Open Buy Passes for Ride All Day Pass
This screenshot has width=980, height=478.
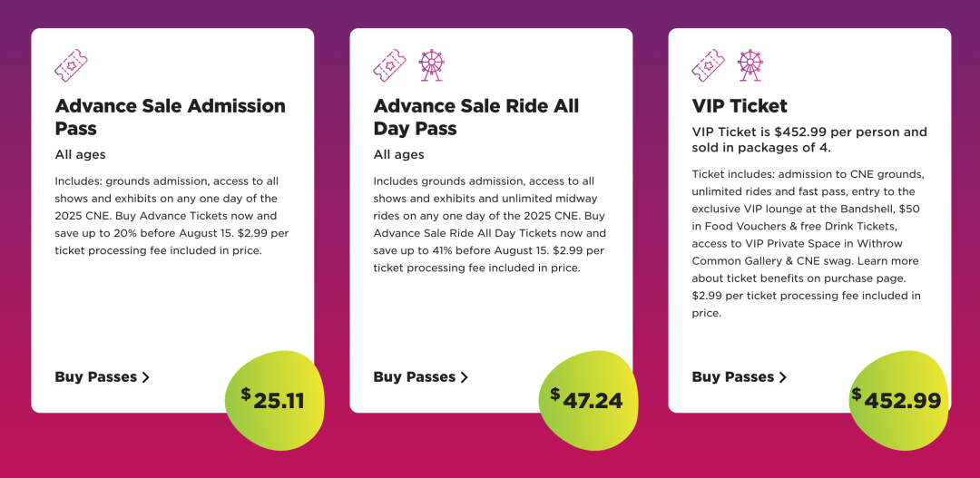[x=421, y=376]
